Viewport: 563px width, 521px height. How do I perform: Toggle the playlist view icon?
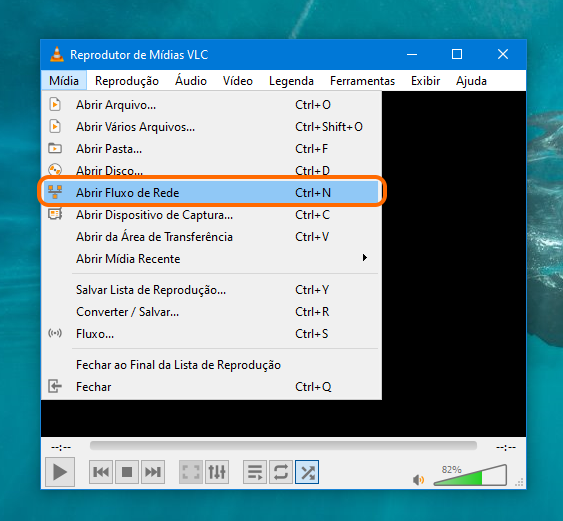(x=255, y=472)
